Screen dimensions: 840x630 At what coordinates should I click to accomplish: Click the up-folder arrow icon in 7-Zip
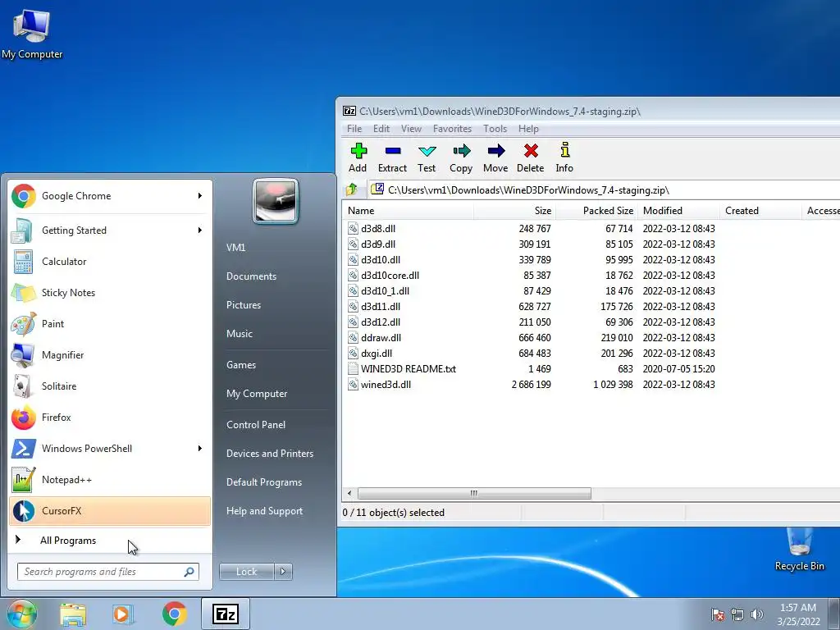[x=352, y=189]
